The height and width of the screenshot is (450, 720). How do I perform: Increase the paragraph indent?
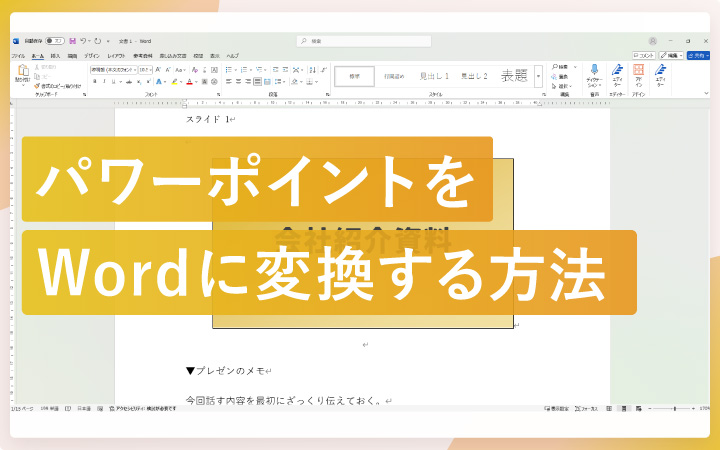pyautogui.click(x=285, y=70)
